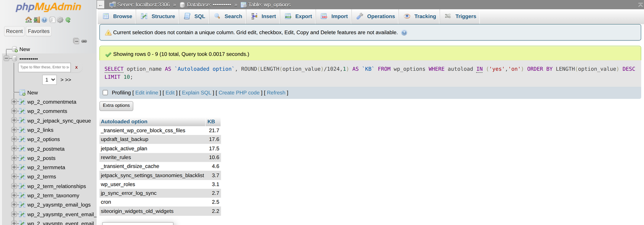Open the SQL tab

[x=194, y=16]
